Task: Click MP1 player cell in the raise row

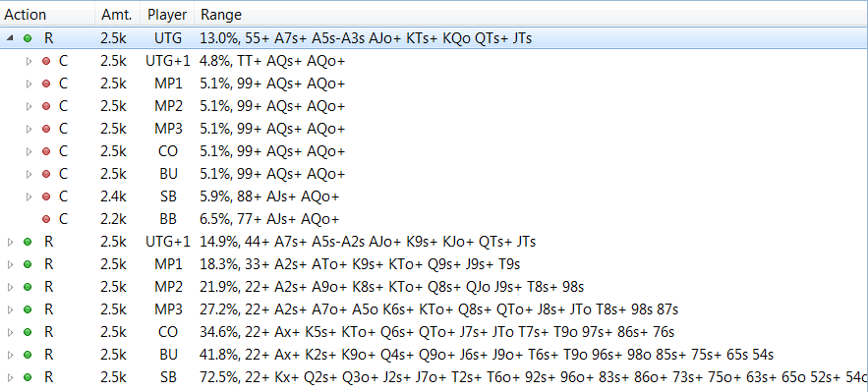Action: (x=168, y=265)
